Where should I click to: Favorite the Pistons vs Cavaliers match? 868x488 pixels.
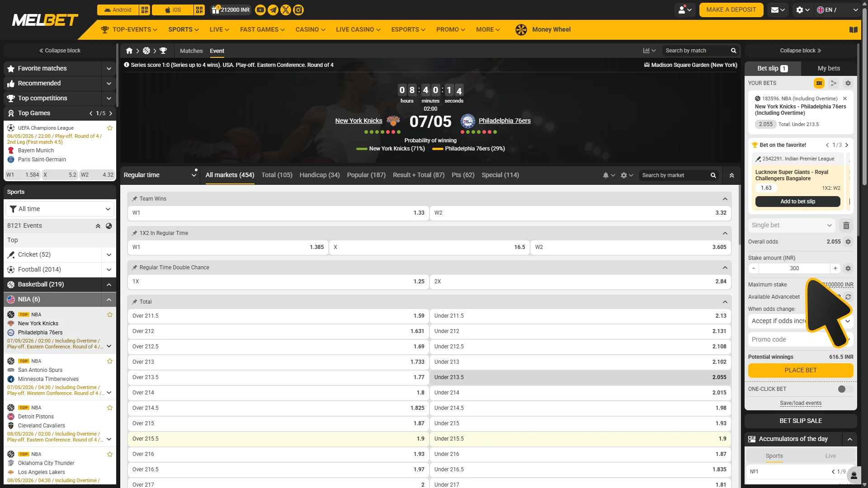point(109,408)
